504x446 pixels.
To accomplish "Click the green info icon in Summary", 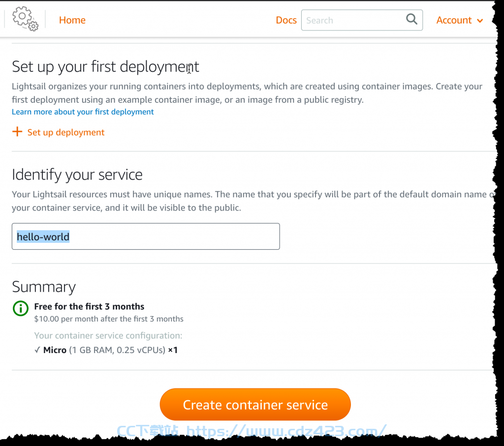I will tap(21, 309).
